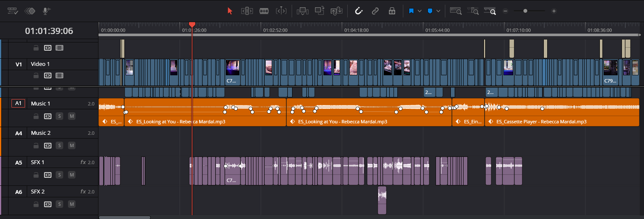Select the SFX 2 track name
The width and height of the screenshot is (644, 219).
[38, 192]
